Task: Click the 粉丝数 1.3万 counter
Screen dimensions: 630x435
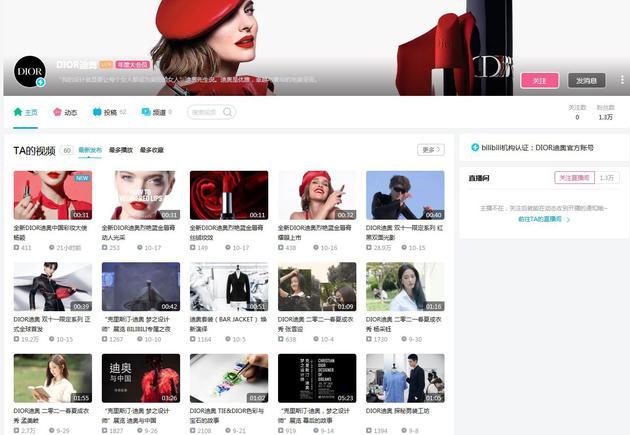Action: coord(605,112)
